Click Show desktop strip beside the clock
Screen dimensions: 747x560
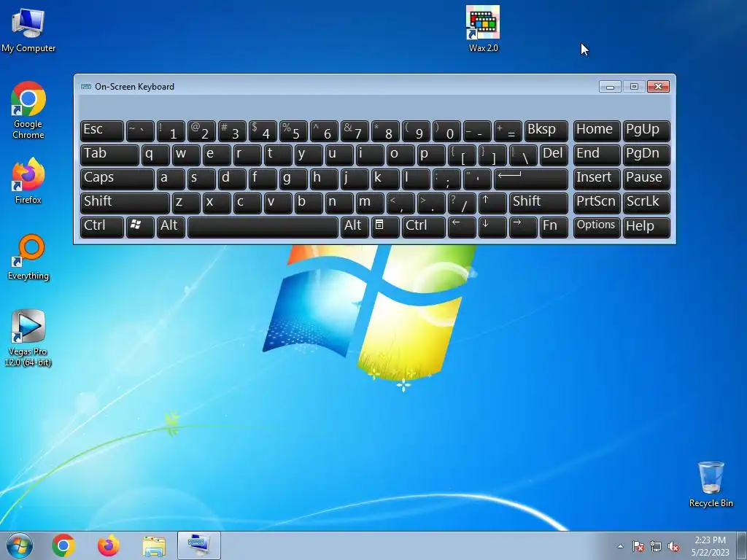pos(742,545)
